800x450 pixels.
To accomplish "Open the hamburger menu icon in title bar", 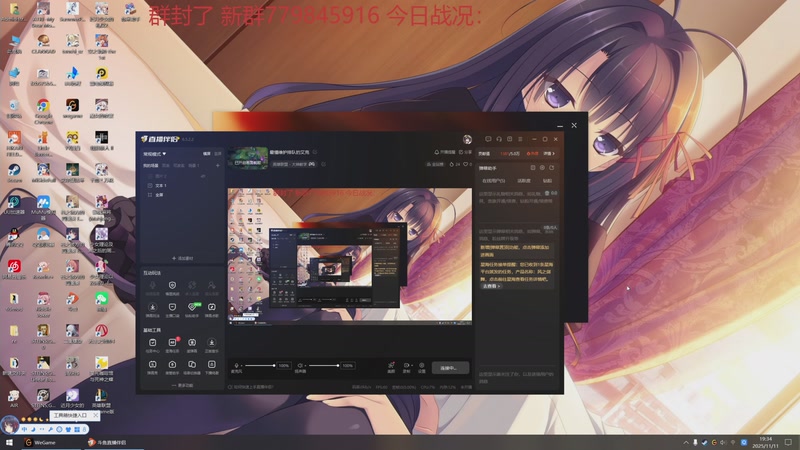I will tap(520, 139).
